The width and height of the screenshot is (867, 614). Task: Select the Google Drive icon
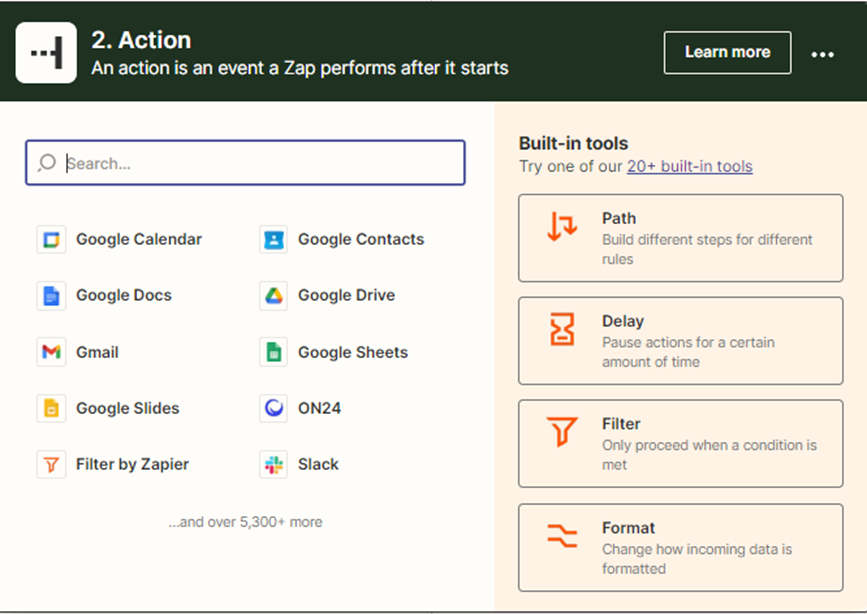click(273, 296)
